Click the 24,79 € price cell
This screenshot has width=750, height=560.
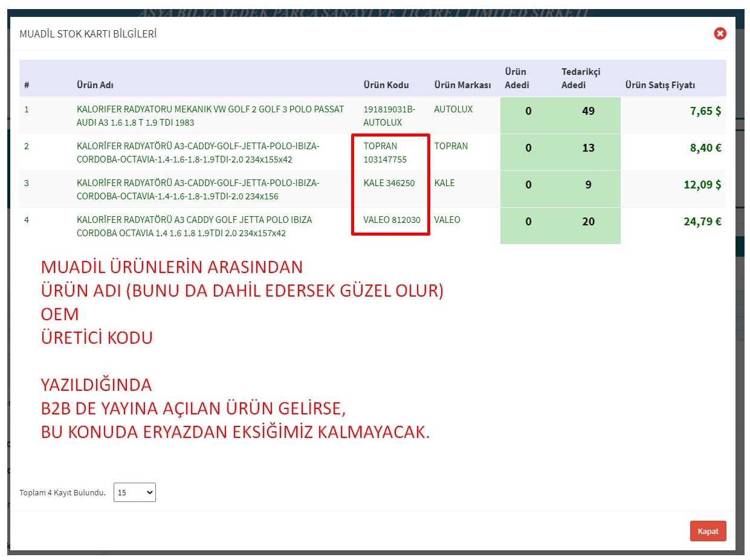(x=702, y=222)
